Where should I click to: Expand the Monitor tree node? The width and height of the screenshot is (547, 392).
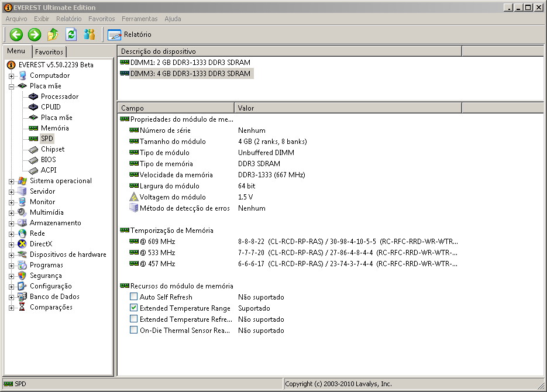tap(11, 202)
